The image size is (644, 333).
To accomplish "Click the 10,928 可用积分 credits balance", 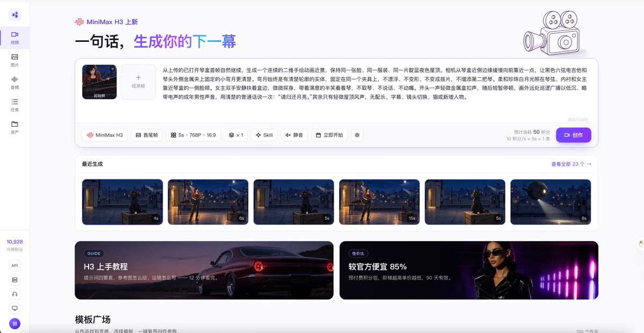I will 14,245.
